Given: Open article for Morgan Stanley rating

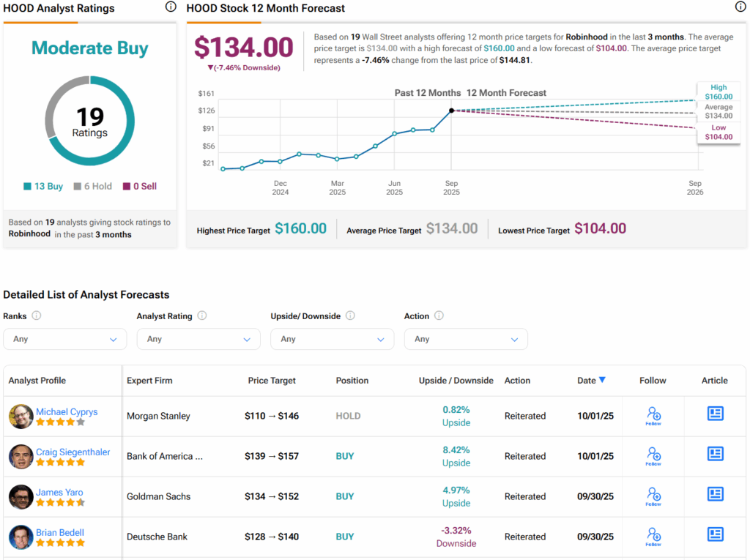Looking at the screenshot, I should [715, 414].
